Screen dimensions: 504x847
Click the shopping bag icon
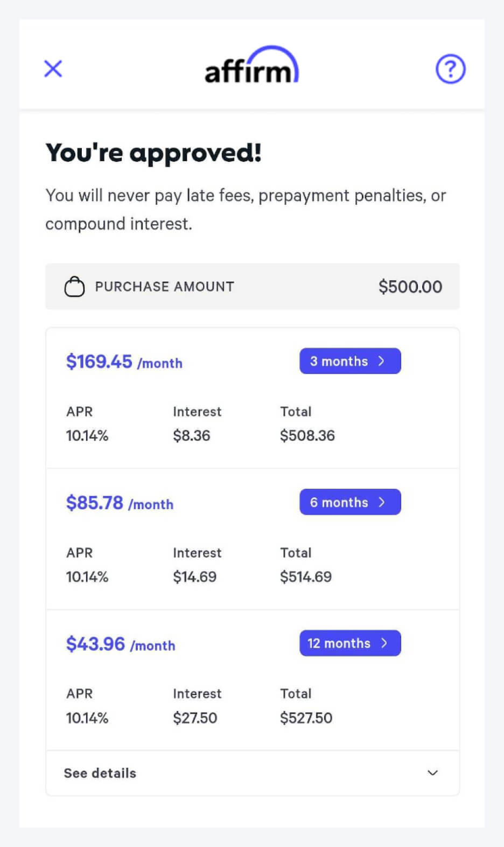tap(74, 287)
